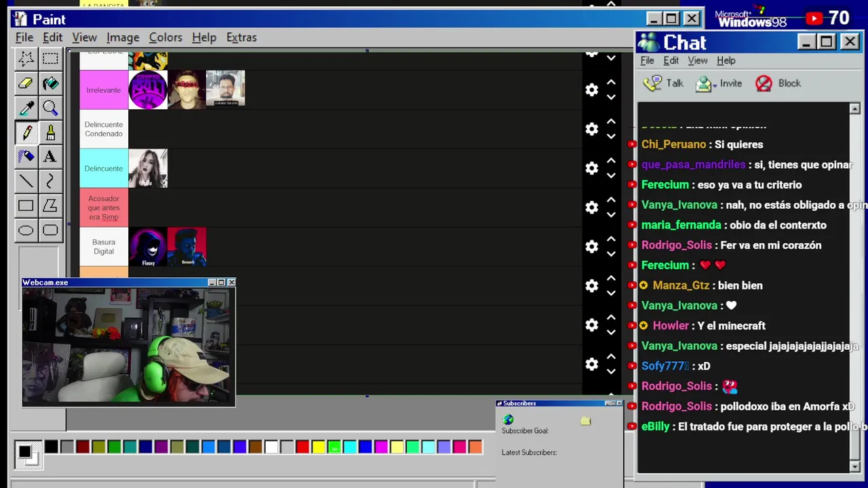The height and width of the screenshot is (488, 868).
Task: Activate the Magnifier tool
Action: 50,108
